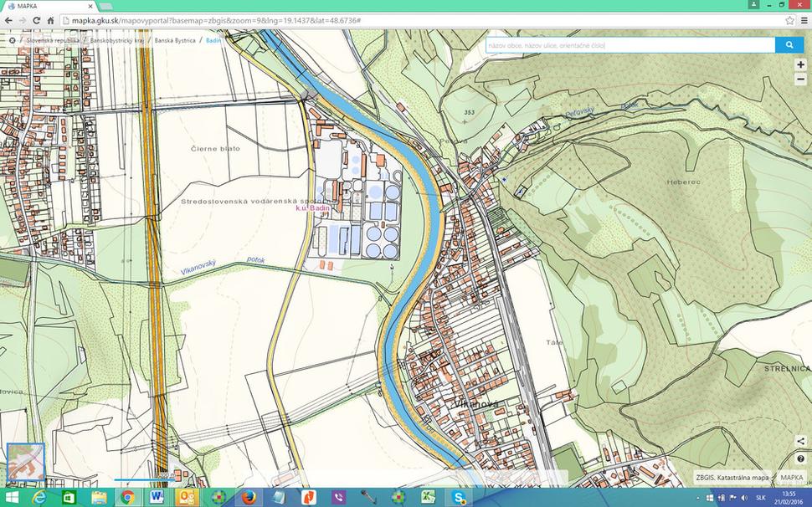Click the 353 elevation point label
Image resolution: width=812 pixels, height=507 pixels.
[469, 112]
